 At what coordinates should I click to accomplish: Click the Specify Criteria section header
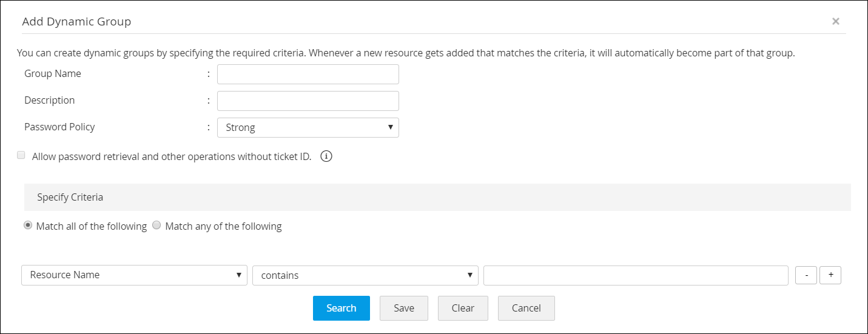(70, 197)
